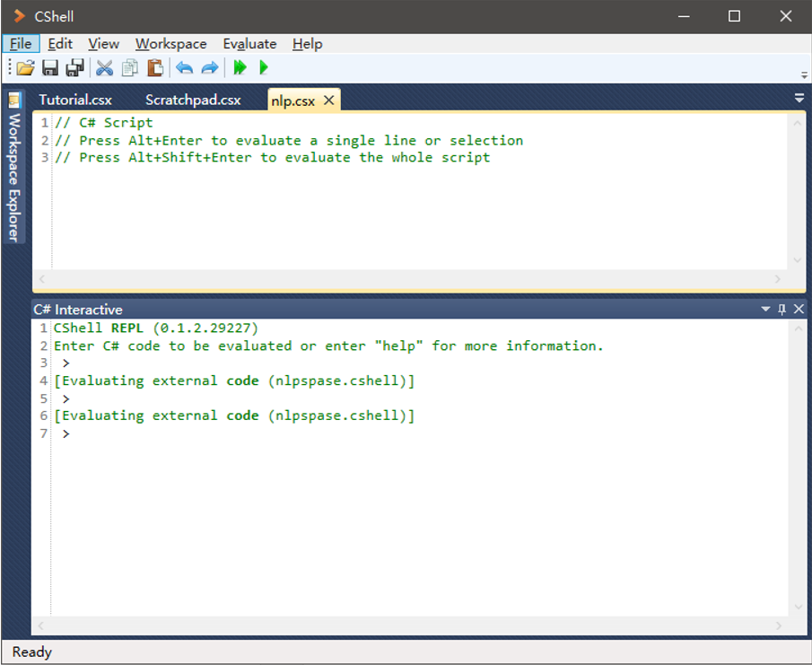
Task: Undo the last edit
Action: click(185, 67)
